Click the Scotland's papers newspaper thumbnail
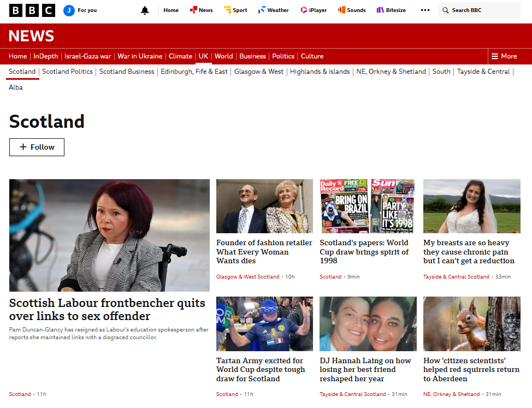The image size is (532, 408). [x=368, y=206]
